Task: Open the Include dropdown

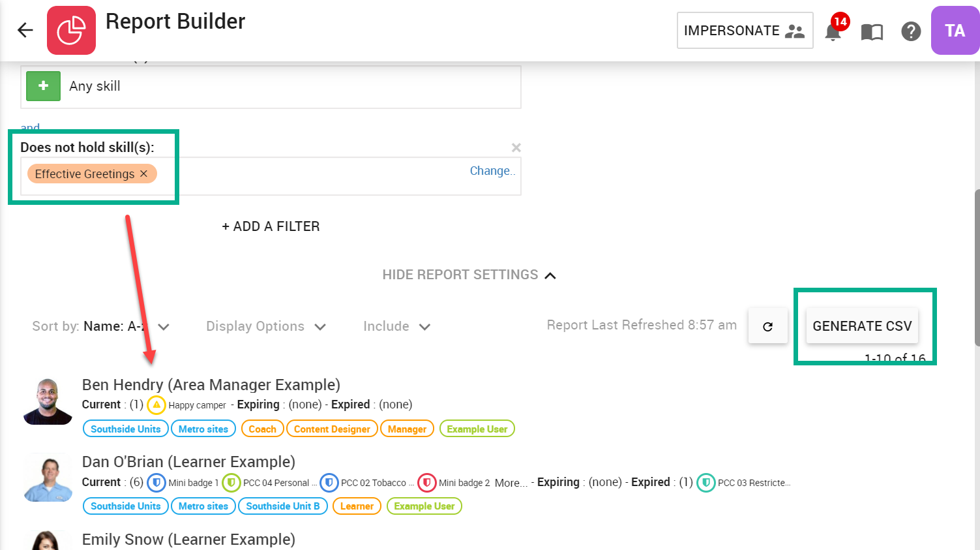Action: click(x=396, y=326)
